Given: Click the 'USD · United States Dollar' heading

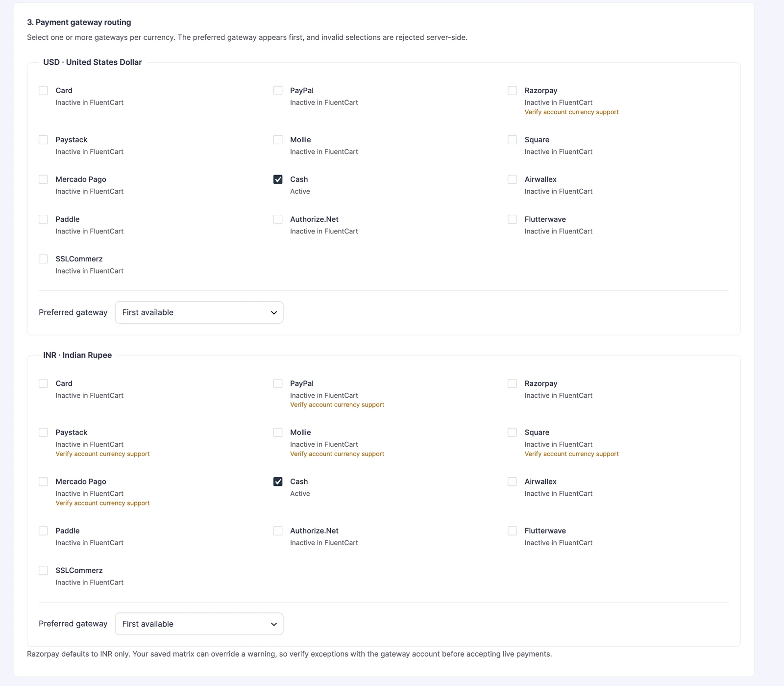Looking at the screenshot, I should 93,62.
